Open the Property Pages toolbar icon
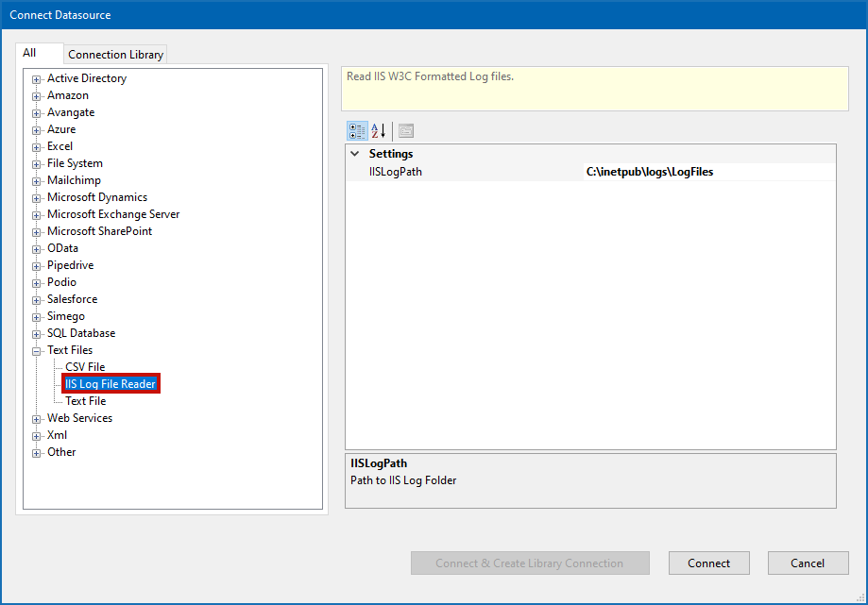Image resolution: width=868 pixels, height=605 pixels. 406,131
